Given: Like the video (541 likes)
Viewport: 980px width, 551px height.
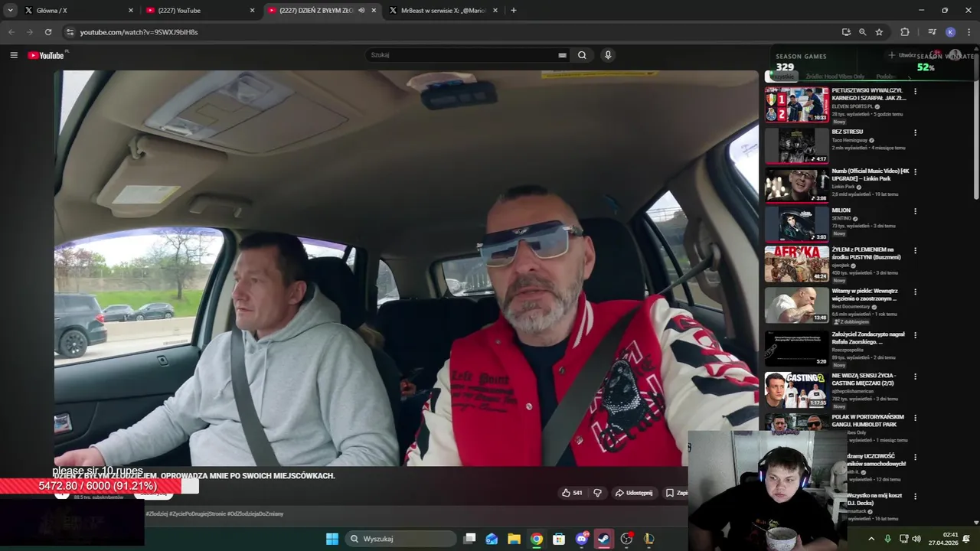Looking at the screenshot, I should pos(572,493).
